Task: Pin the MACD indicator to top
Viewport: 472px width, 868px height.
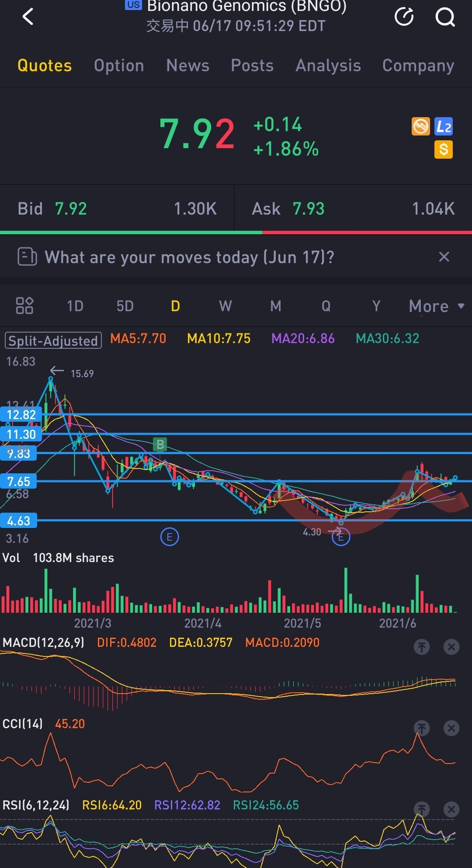Action: click(x=422, y=647)
